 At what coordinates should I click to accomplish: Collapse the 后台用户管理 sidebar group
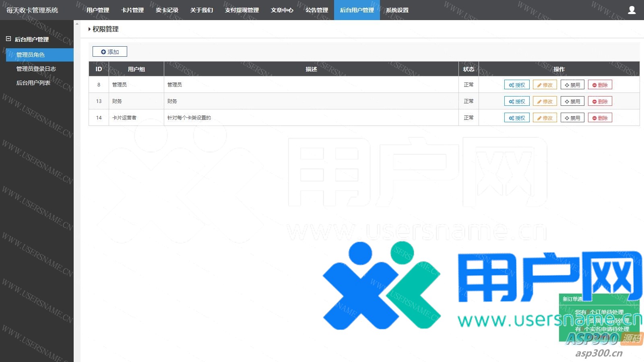coord(8,39)
